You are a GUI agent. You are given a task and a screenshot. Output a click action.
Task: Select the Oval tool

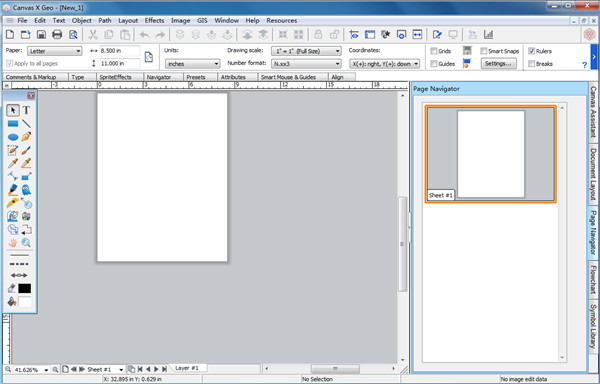[13, 137]
